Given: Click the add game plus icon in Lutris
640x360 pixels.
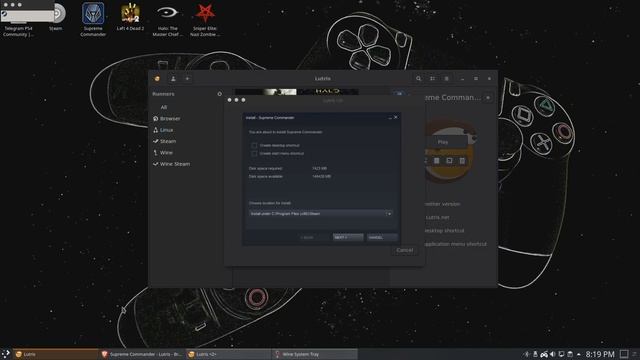Looking at the screenshot, I should [x=187, y=78].
